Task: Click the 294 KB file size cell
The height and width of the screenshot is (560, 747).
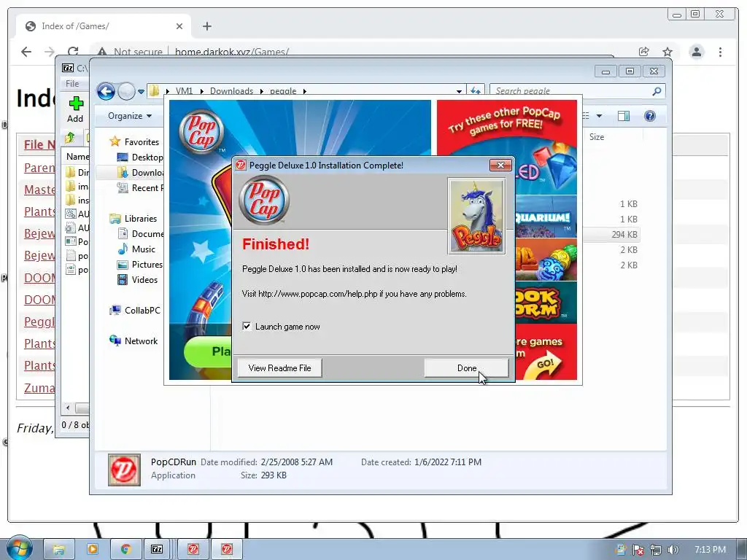Action: 624,234
